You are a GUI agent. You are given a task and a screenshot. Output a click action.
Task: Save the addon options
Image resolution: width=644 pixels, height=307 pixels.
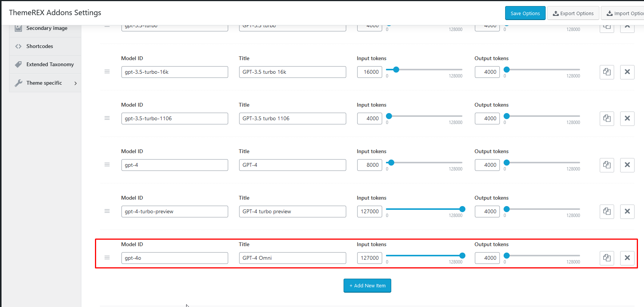525,13
